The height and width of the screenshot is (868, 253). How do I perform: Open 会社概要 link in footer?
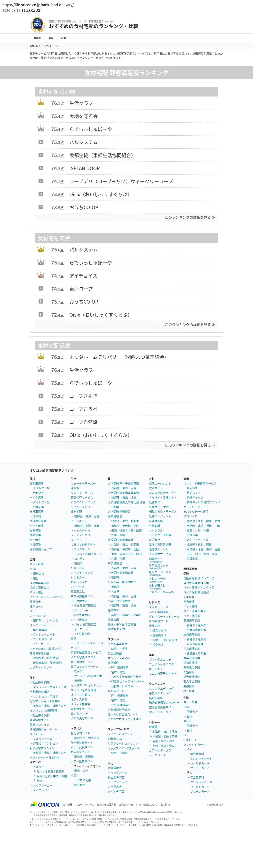pos(67,805)
